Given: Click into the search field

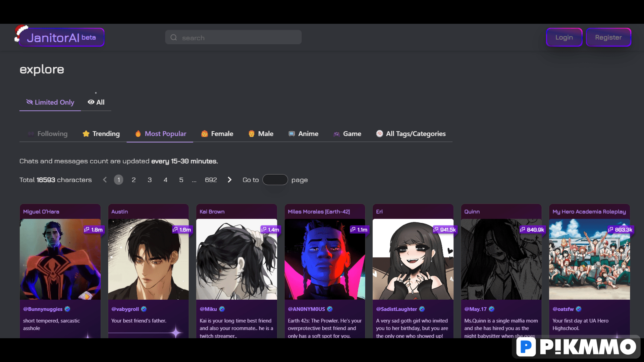Looking at the screenshot, I should pyautogui.click(x=233, y=37).
